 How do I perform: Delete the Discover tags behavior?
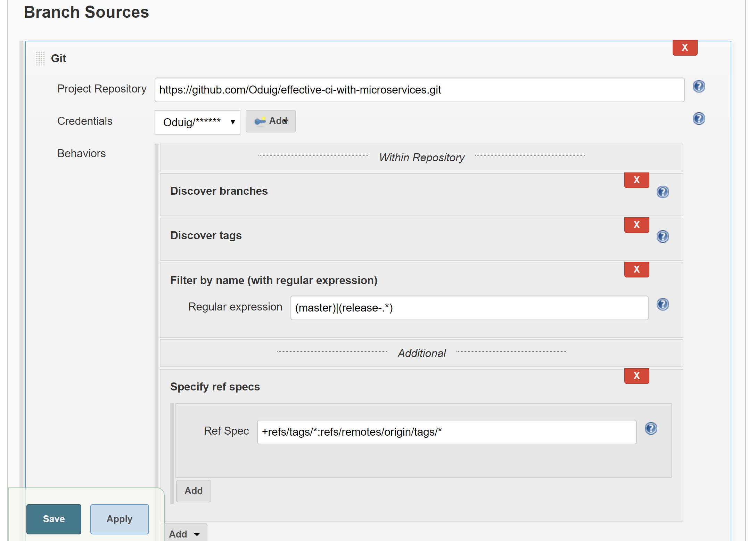[x=636, y=225]
